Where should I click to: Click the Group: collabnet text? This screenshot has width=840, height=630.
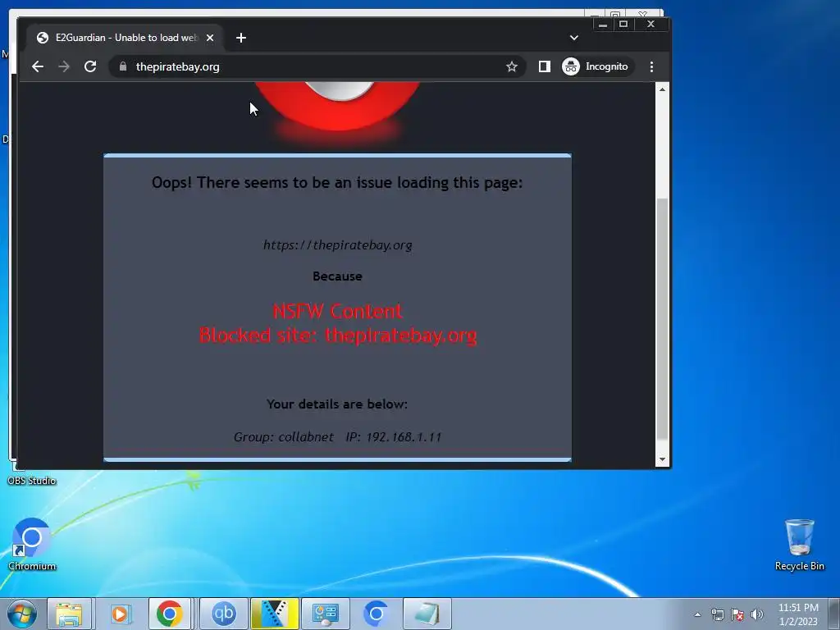[283, 437]
